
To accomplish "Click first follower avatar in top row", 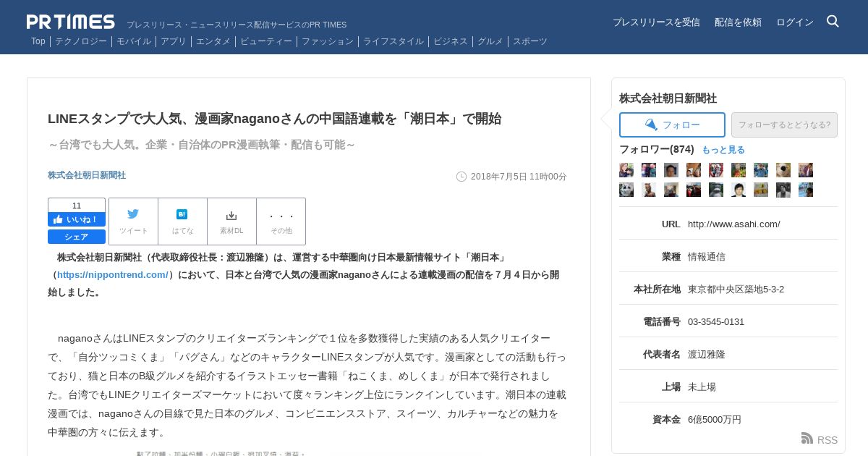I will (626, 170).
